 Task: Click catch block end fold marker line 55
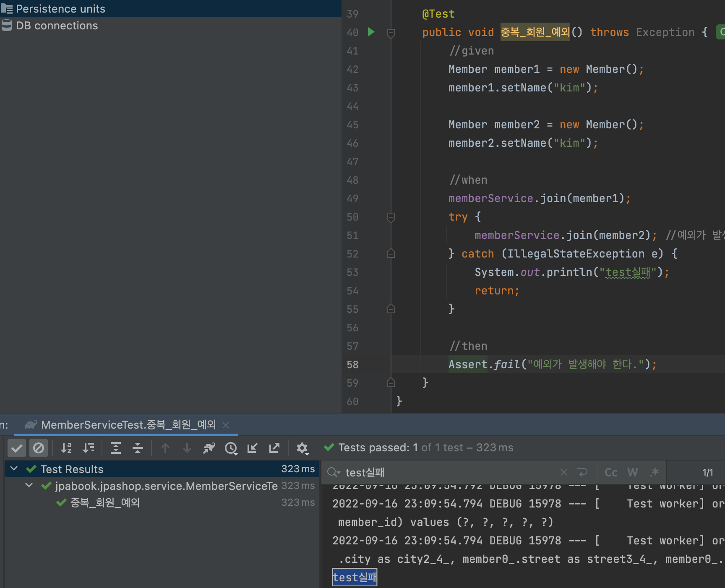coord(391,309)
